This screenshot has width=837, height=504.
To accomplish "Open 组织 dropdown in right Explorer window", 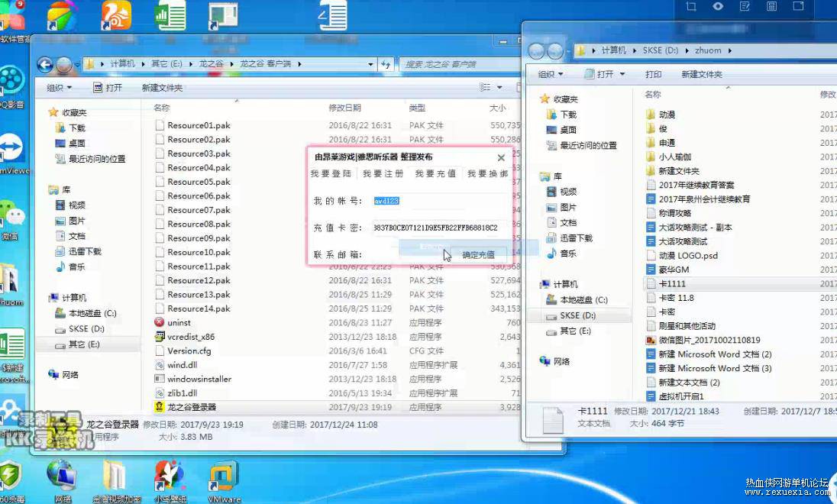I will (551, 74).
